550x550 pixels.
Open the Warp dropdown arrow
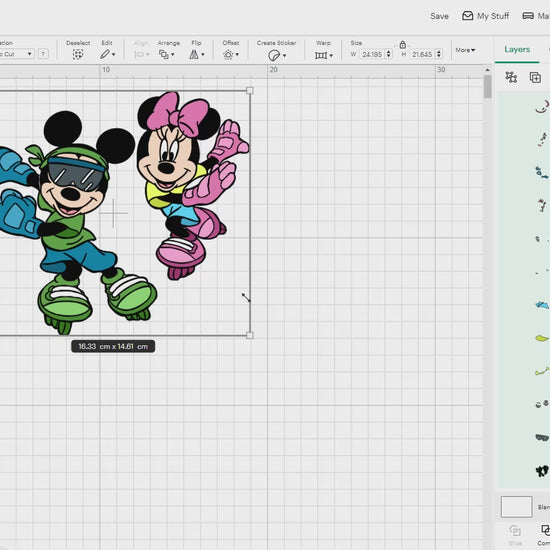(x=331, y=55)
